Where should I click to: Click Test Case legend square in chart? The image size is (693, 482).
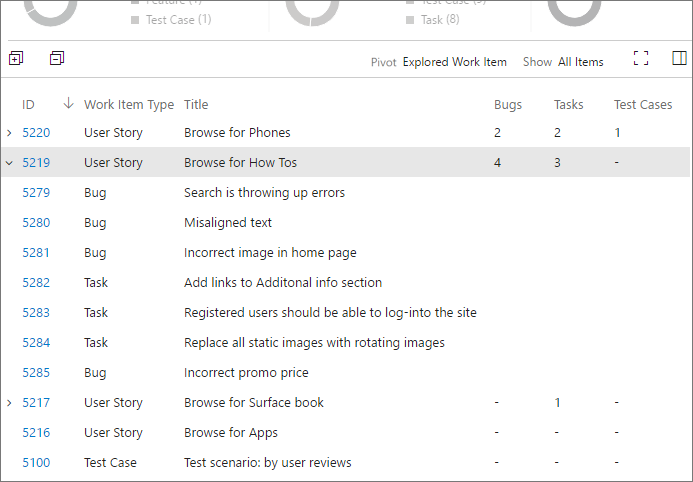click(x=135, y=20)
